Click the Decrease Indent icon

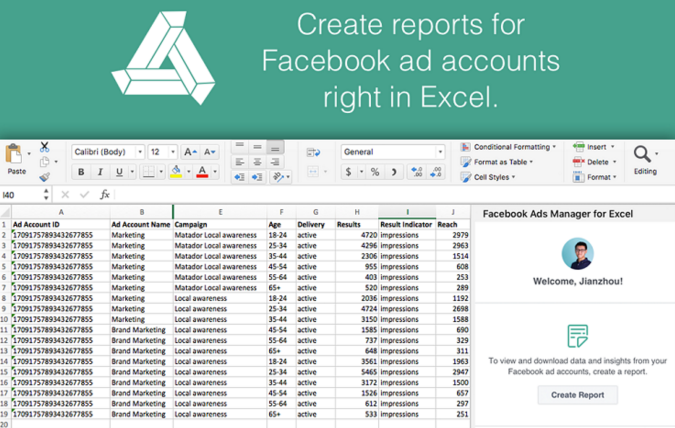click(240, 177)
